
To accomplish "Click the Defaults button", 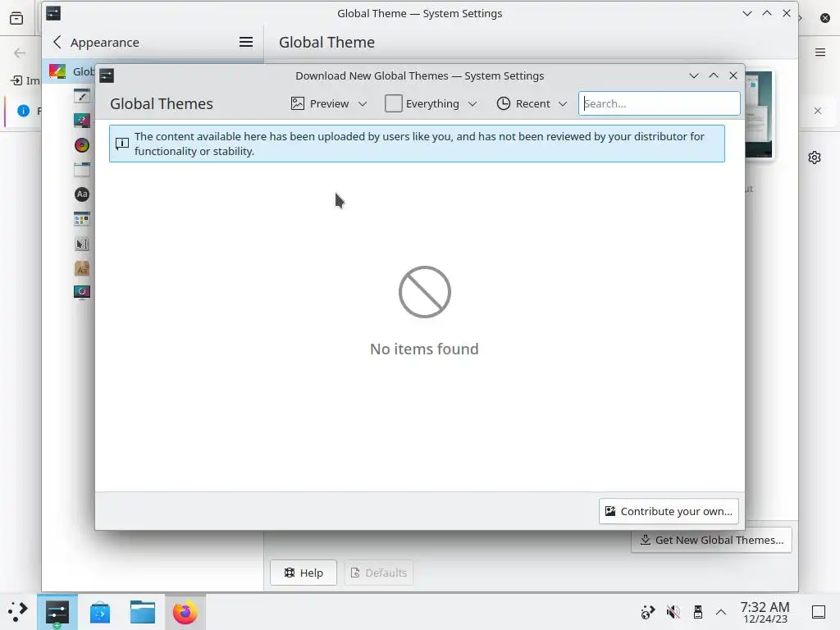I will [x=378, y=573].
